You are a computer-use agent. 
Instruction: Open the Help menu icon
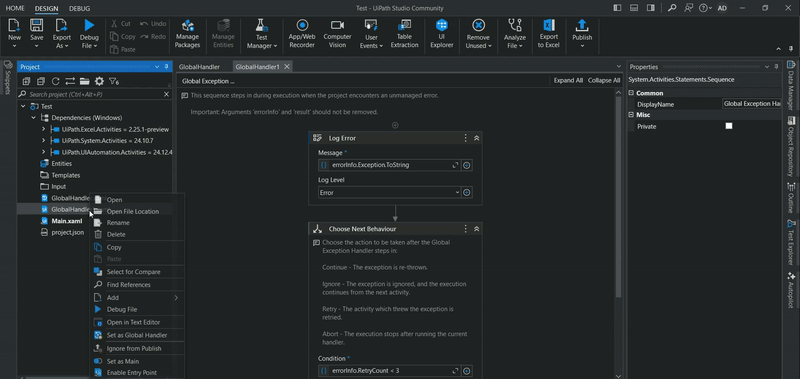[x=706, y=8]
